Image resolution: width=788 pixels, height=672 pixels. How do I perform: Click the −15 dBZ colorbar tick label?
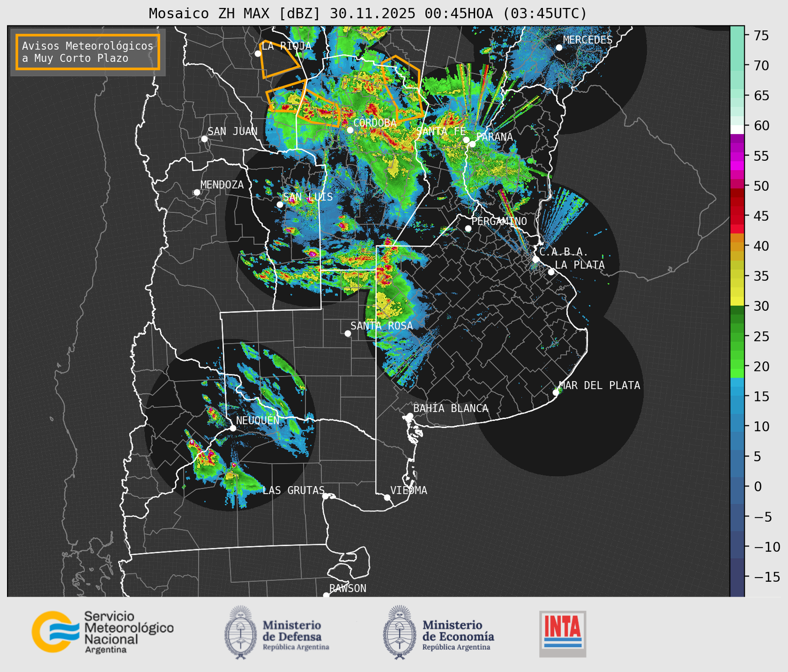pyautogui.click(x=767, y=577)
